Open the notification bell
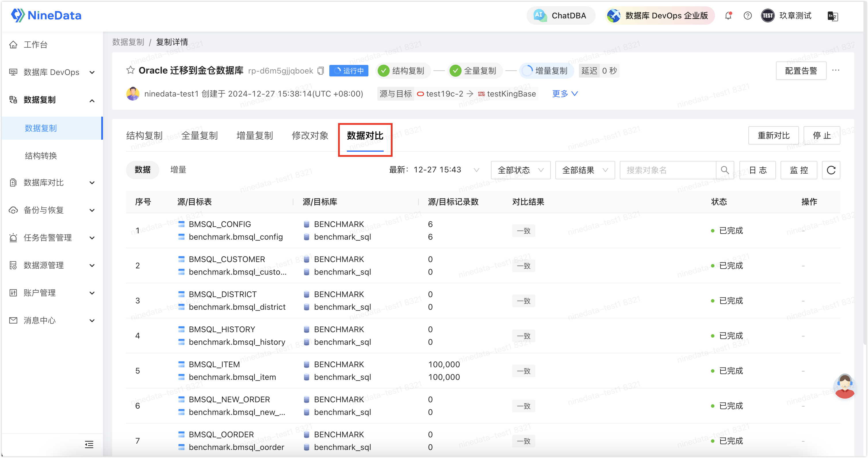Image resolution: width=868 pixels, height=458 pixels. [x=728, y=16]
